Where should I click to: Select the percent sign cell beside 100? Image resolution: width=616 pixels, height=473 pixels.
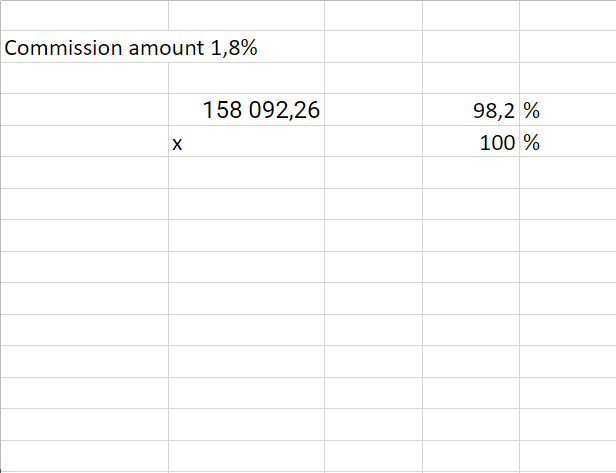click(x=568, y=141)
